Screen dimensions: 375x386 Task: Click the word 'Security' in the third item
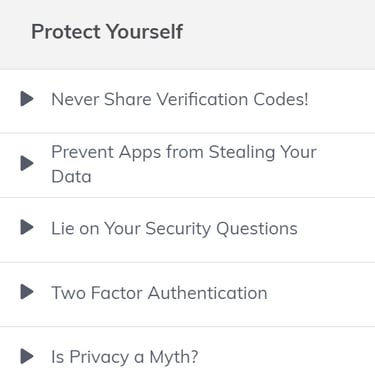pos(178,229)
